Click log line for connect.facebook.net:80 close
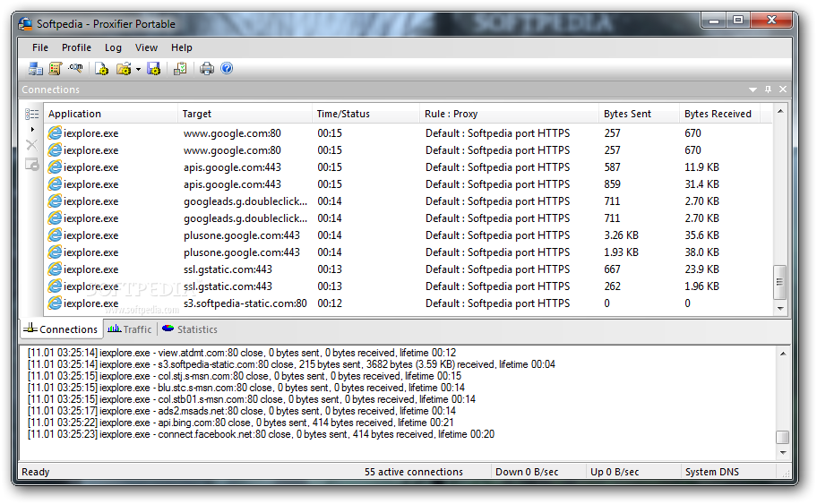 [261, 434]
